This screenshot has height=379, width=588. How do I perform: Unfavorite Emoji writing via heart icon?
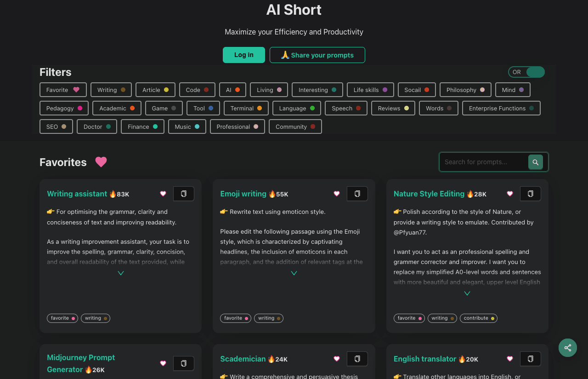(x=337, y=194)
